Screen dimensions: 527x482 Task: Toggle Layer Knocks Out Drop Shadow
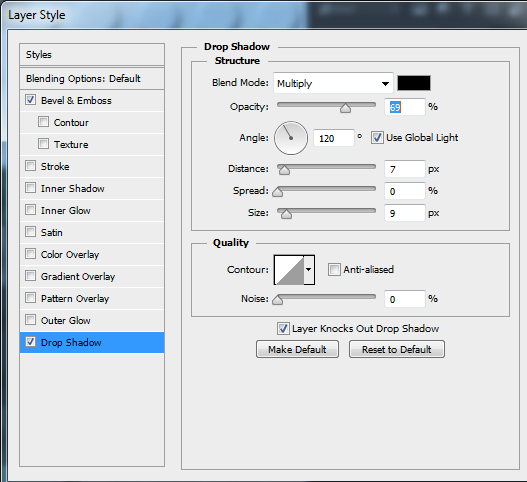point(283,328)
